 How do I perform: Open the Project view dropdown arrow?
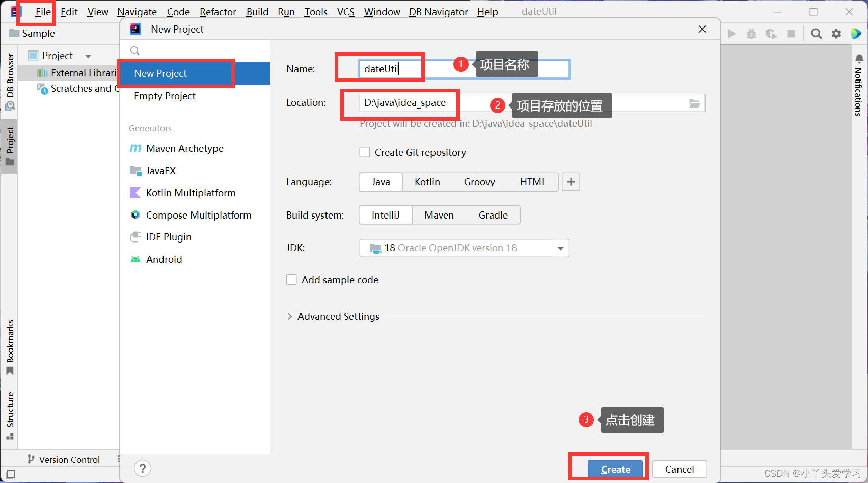(88, 56)
